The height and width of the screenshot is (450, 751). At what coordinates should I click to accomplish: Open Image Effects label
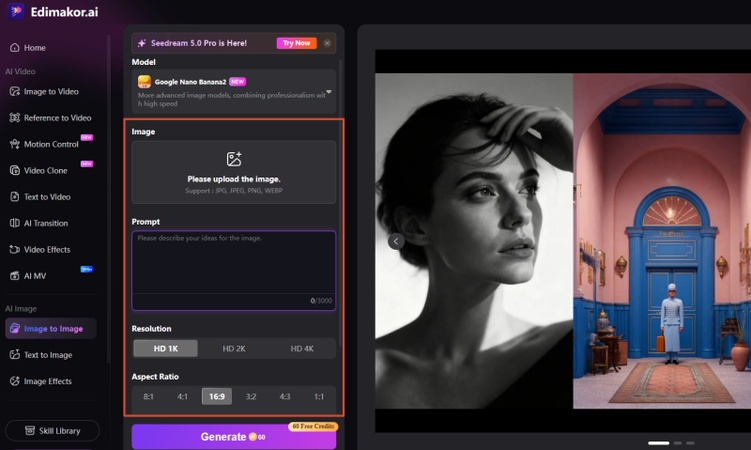click(47, 381)
